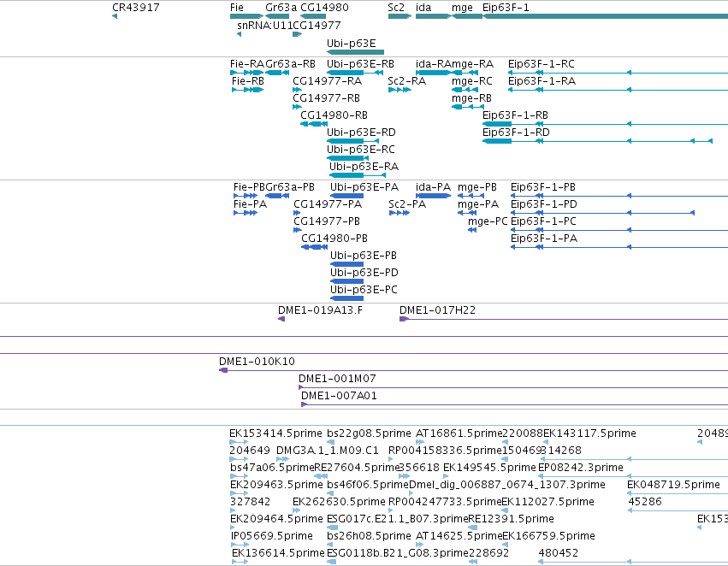728x566 pixels.
Task: Select the Sc2-RA transcript label
Action: tap(407, 80)
